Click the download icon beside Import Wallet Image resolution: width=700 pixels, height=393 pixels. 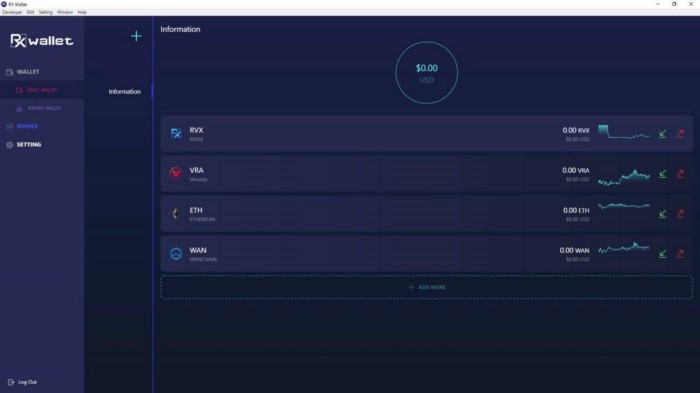pos(19,109)
